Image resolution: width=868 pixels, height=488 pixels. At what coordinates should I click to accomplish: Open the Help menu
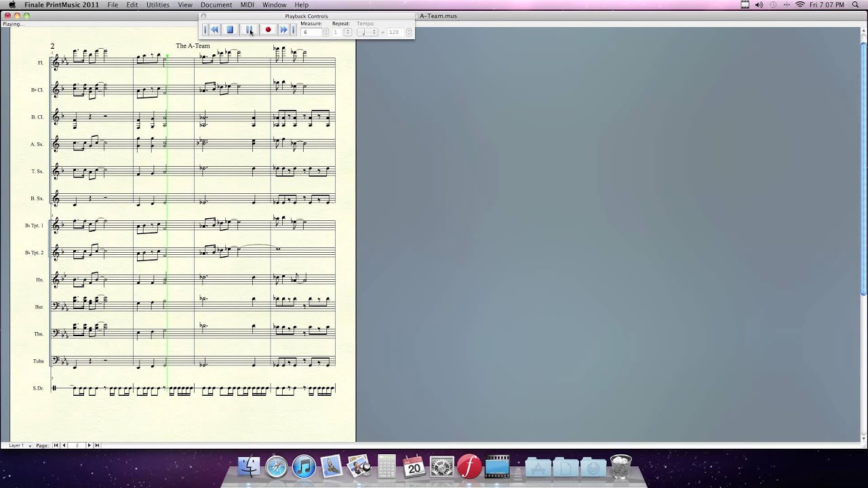[302, 5]
